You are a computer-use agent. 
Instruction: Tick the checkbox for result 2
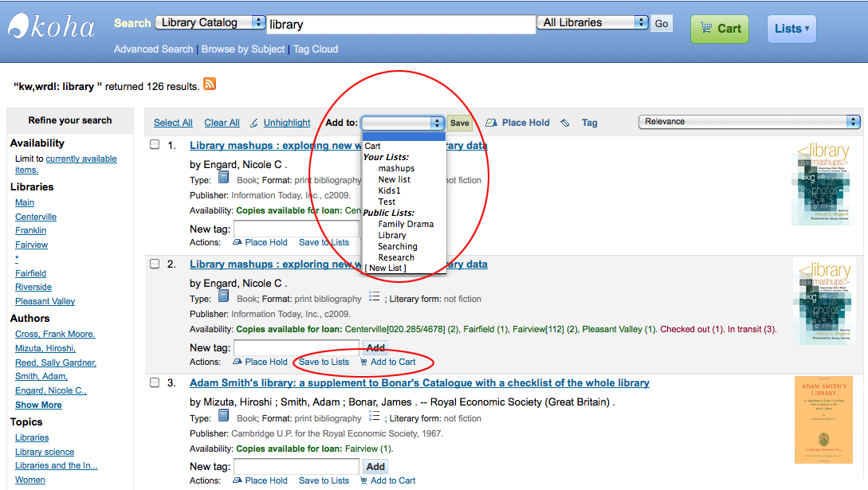[x=155, y=264]
